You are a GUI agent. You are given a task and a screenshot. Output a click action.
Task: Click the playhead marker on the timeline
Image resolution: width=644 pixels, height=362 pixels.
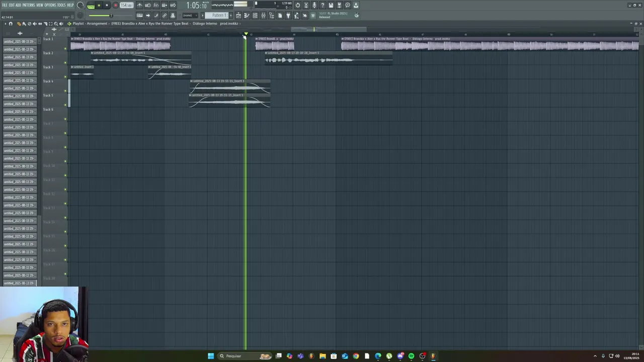tap(246, 35)
